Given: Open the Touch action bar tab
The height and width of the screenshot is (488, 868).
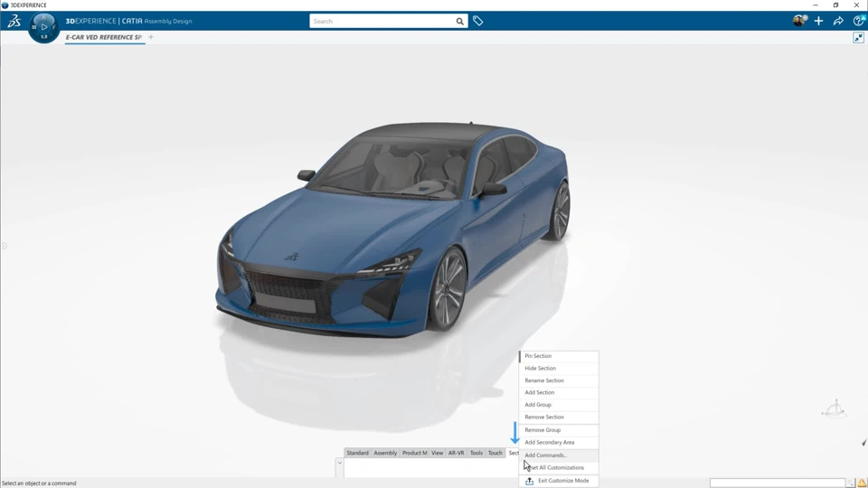Looking at the screenshot, I should click(495, 453).
